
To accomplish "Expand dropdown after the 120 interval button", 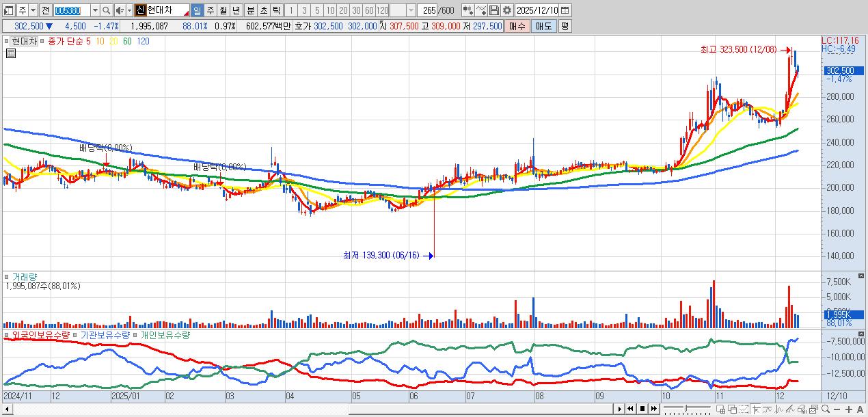I will point(411,10).
